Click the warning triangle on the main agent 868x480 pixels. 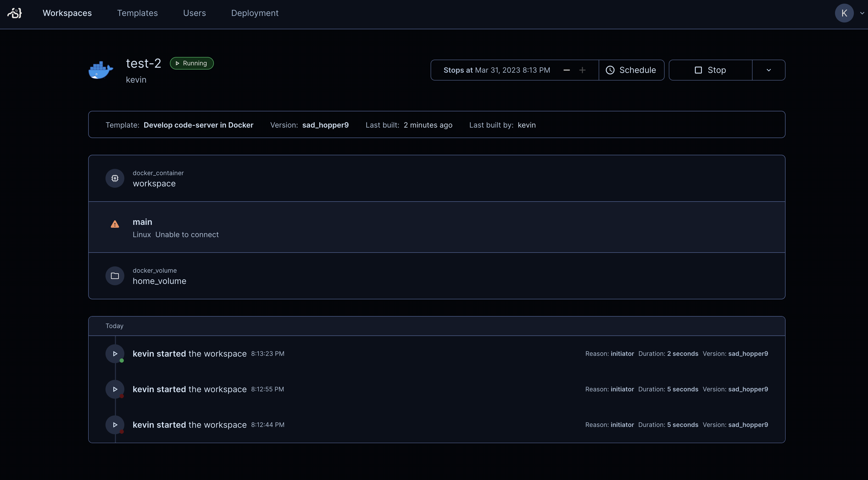(115, 224)
